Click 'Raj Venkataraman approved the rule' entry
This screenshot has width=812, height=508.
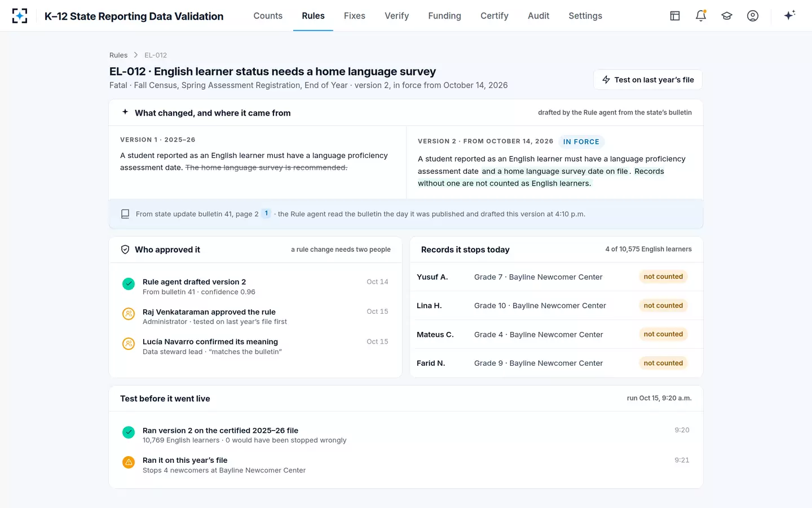pos(255,316)
